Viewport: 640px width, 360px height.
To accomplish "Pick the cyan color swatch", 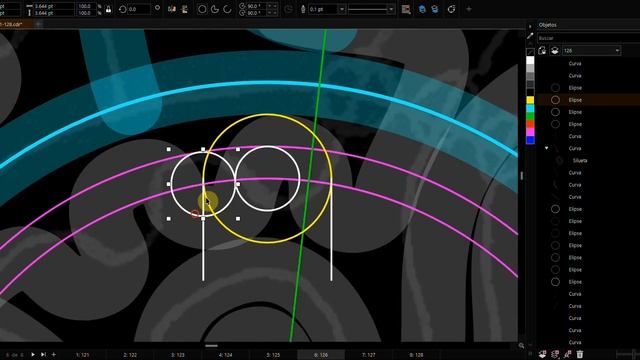I will [x=530, y=108].
